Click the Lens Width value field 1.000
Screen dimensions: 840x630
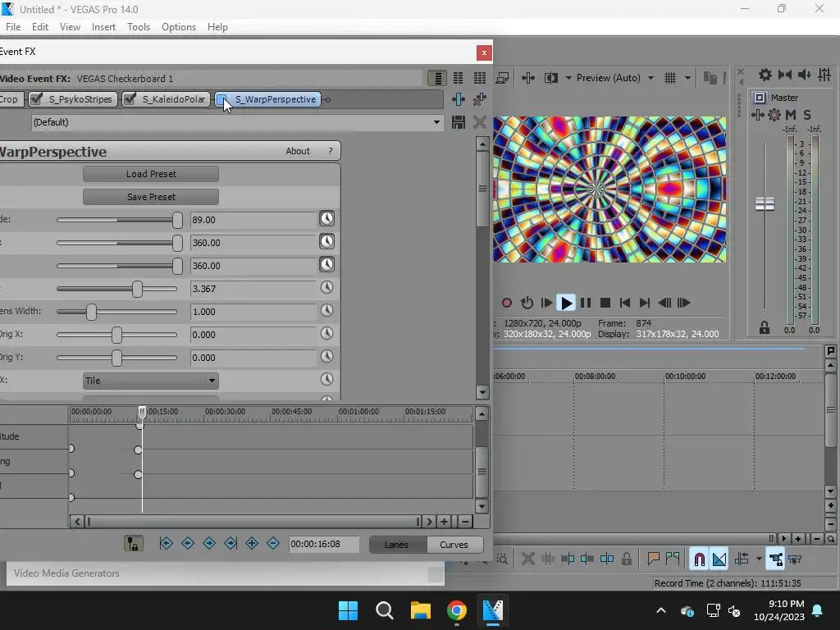(x=253, y=311)
